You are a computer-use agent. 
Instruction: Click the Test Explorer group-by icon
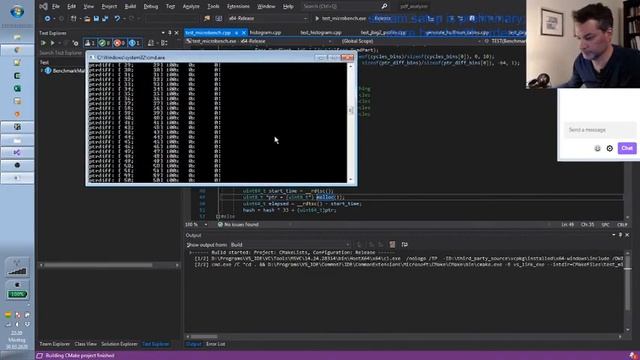(x=151, y=43)
